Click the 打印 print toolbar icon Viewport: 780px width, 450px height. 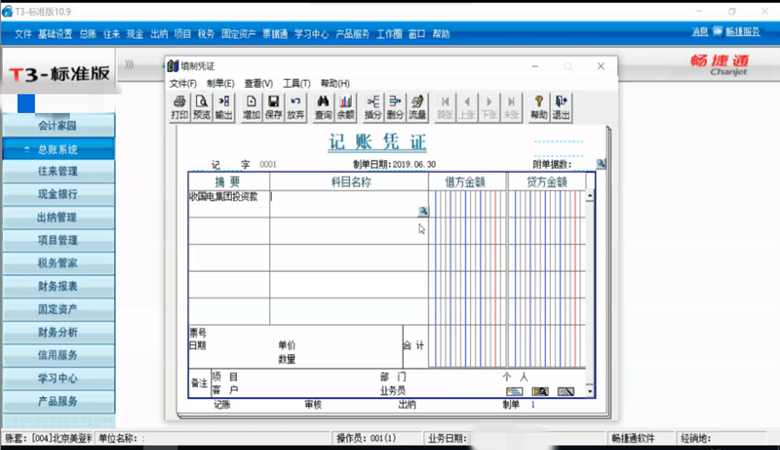(x=179, y=107)
